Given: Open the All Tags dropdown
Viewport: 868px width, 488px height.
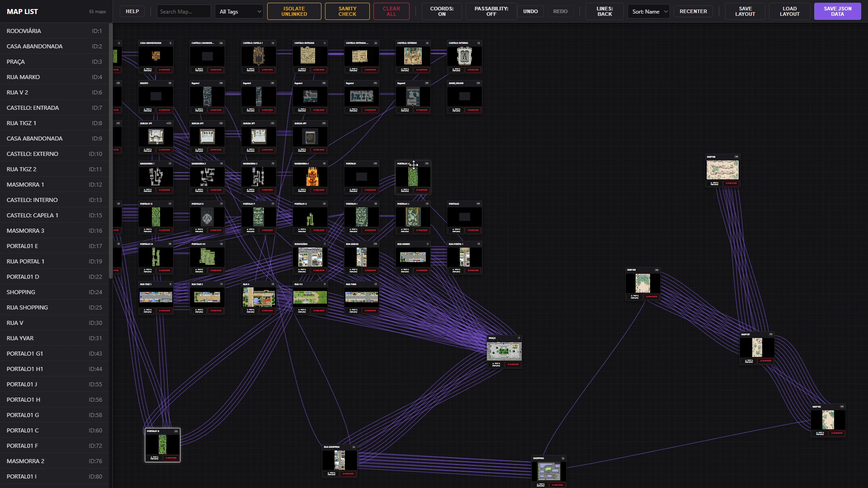Looking at the screenshot, I should [239, 11].
